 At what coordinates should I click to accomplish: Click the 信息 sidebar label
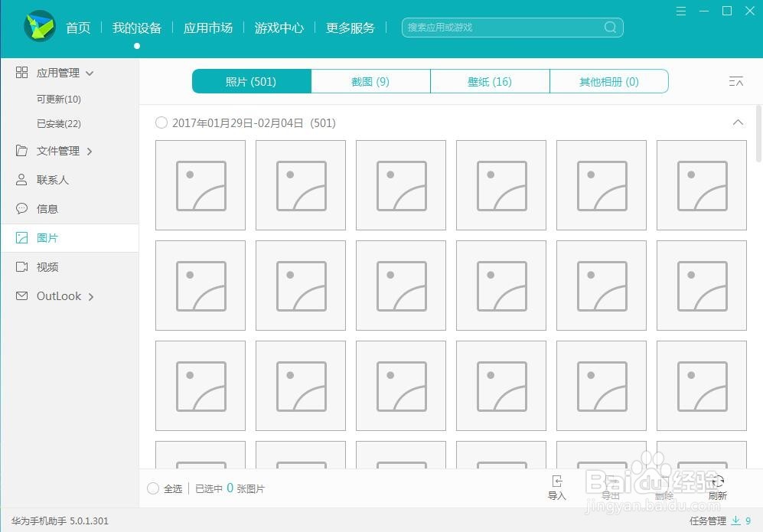click(x=47, y=209)
